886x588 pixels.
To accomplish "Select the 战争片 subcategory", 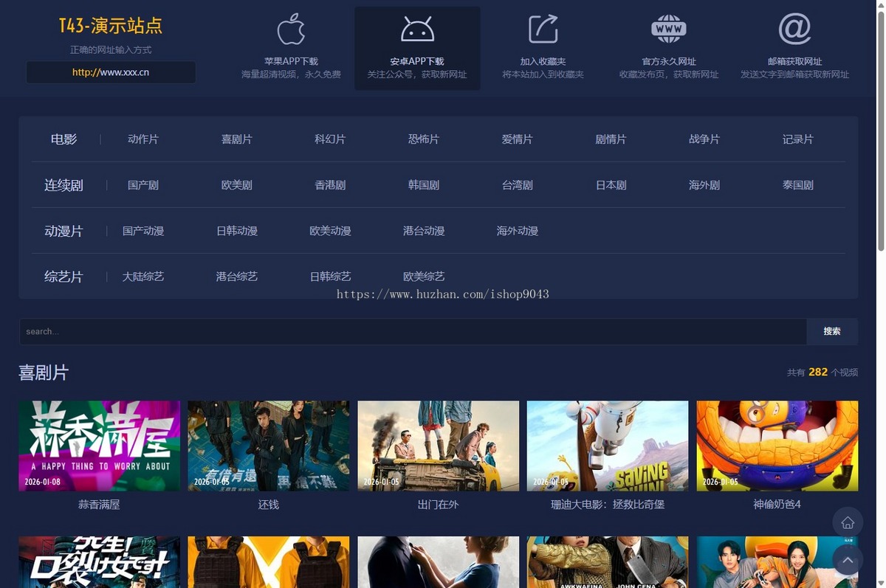I will (x=704, y=139).
